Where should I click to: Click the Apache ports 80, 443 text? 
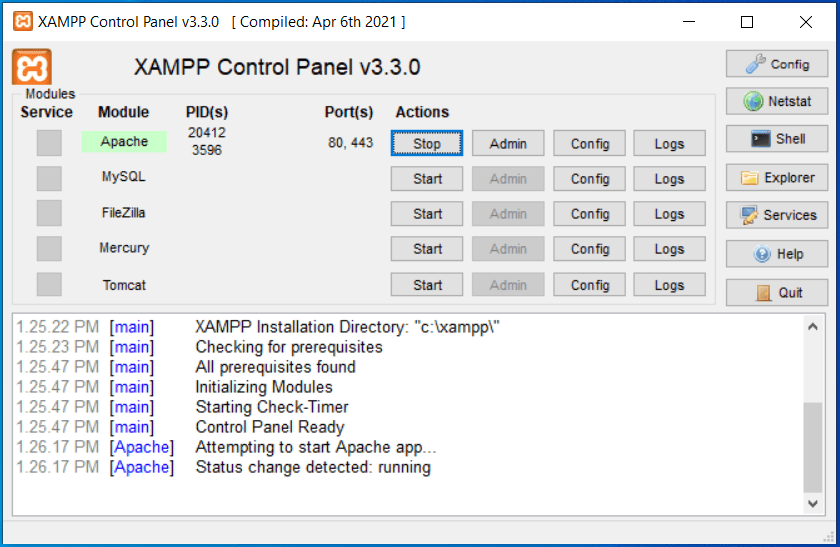click(x=350, y=143)
